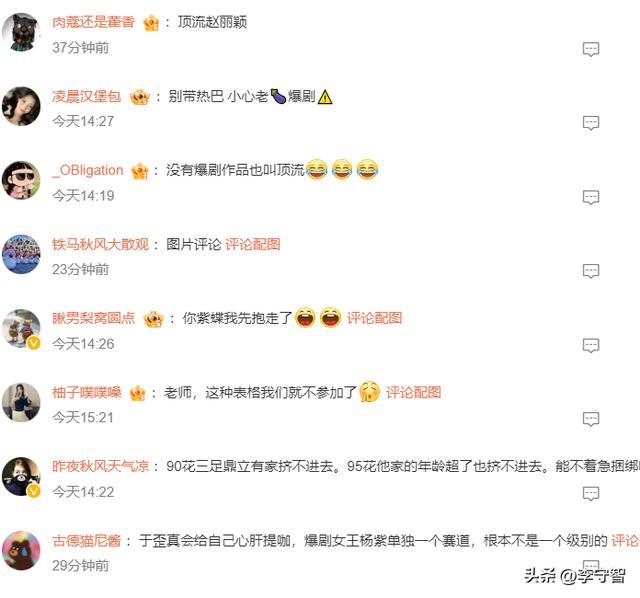Reply to 昨夜秋风天气凉's comment via its comment icon
This screenshot has width=640, height=598.
tap(591, 494)
